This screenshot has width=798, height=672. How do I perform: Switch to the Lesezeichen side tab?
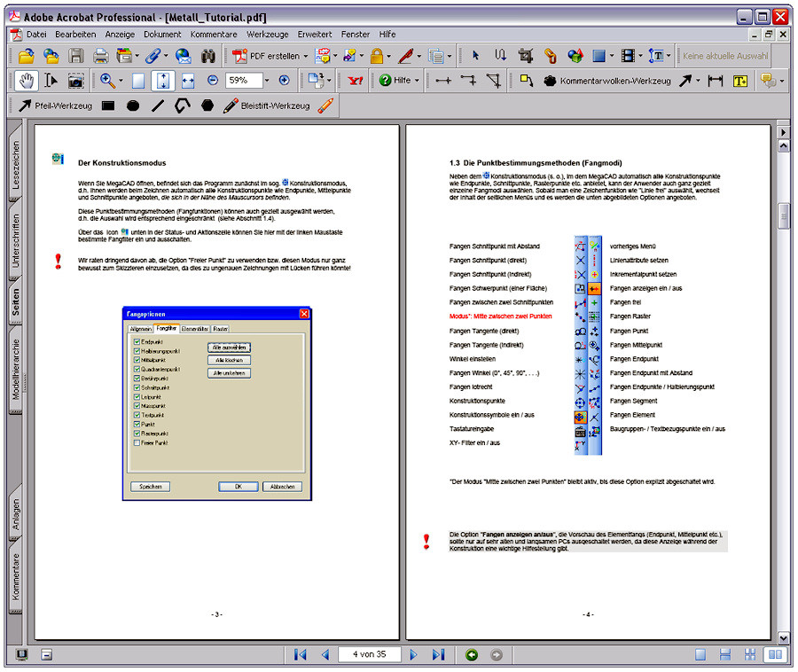[x=16, y=165]
